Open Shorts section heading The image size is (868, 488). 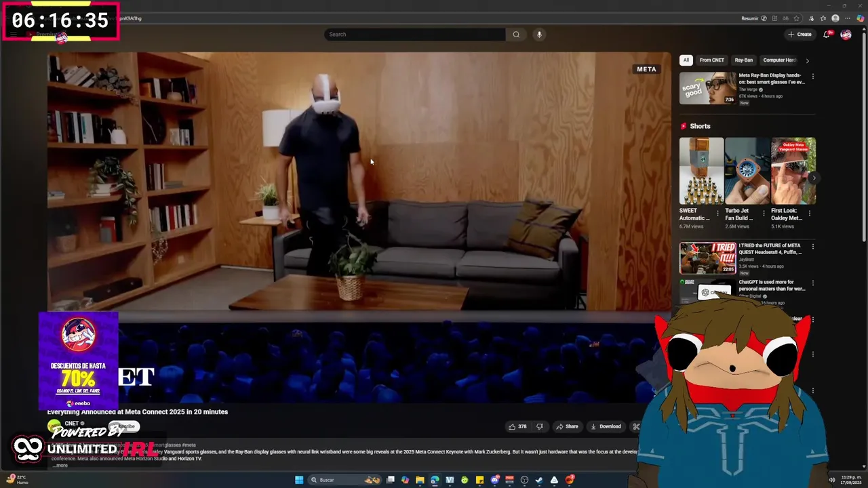(x=700, y=126)
